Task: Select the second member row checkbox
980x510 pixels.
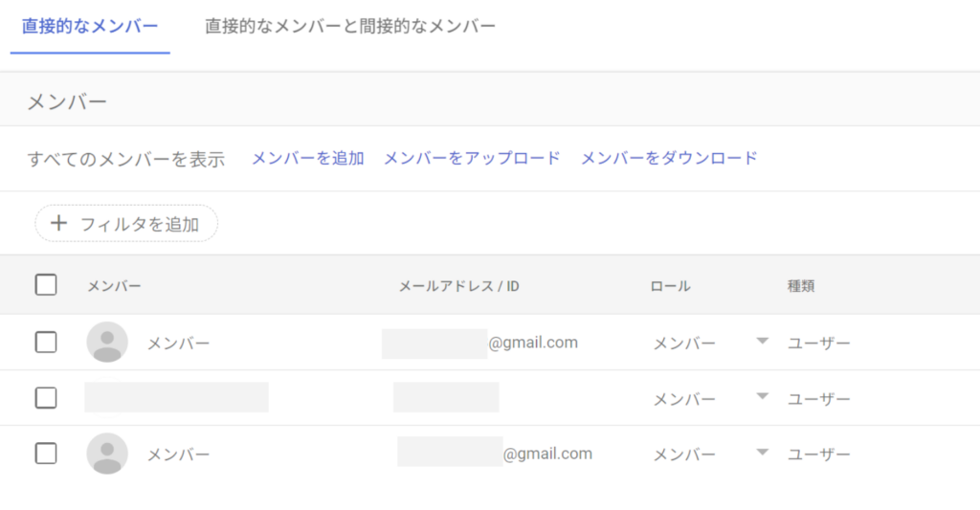Action: [46, 398]
